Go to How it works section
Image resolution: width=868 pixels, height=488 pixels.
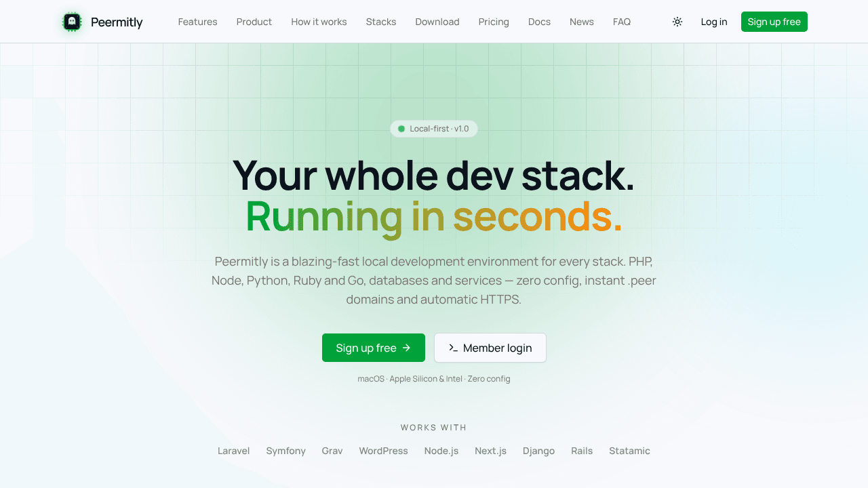319,22
